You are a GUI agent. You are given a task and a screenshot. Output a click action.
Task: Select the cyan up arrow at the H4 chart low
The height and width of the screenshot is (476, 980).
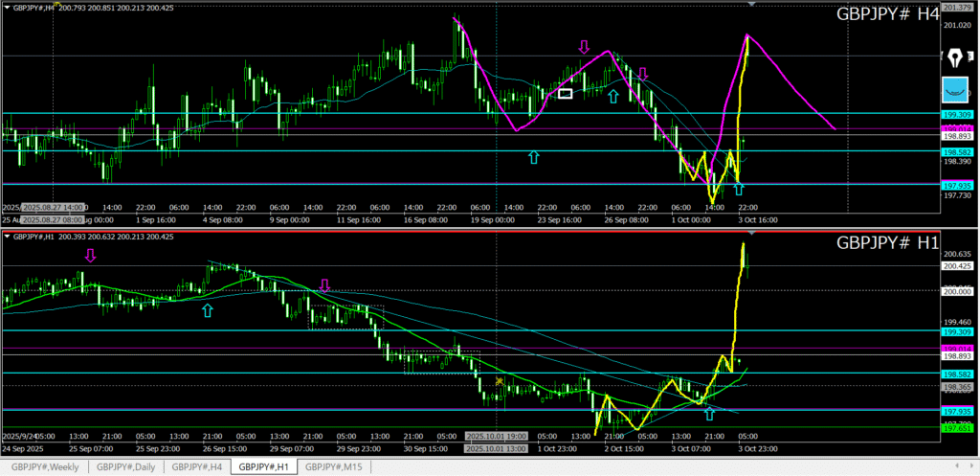click(738, 189)
